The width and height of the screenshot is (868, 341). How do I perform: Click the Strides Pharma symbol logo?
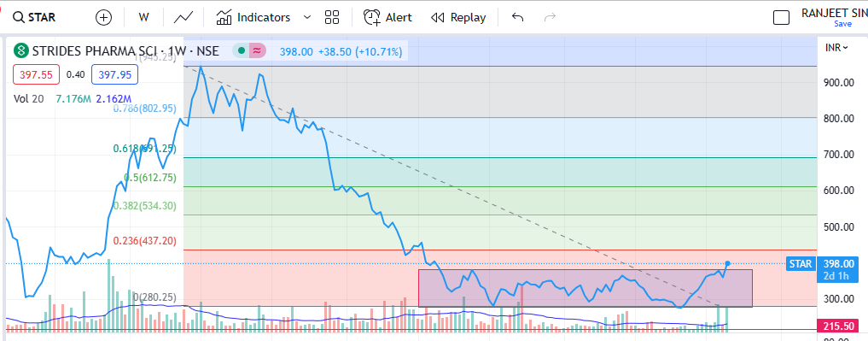point(21,51)
